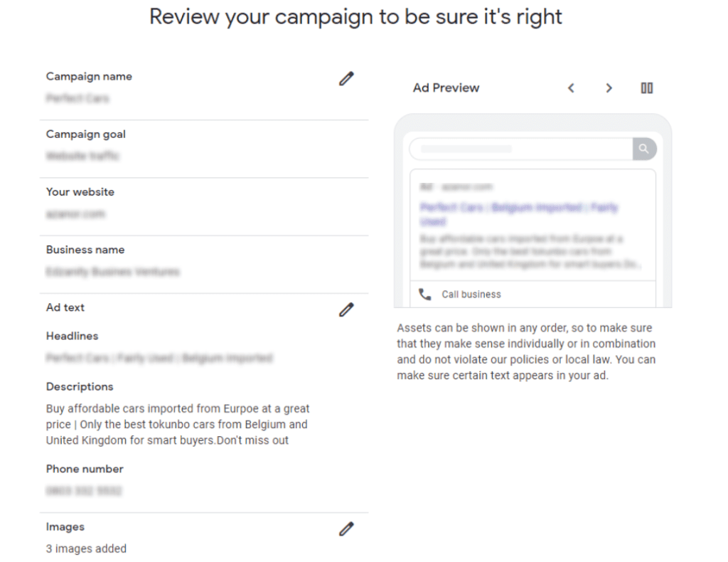Select the Campaign goal value text
This screenshot has height=562, width=728.
click(x=82, y=156)
